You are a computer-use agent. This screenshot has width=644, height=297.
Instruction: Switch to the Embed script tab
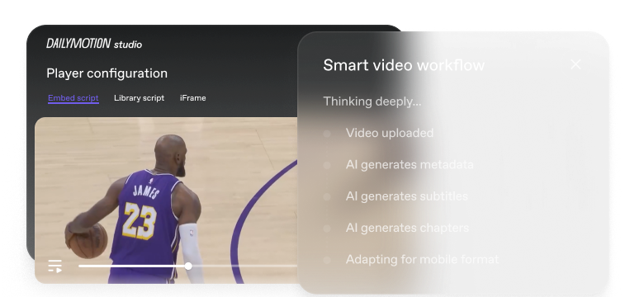tap(73, 98)
